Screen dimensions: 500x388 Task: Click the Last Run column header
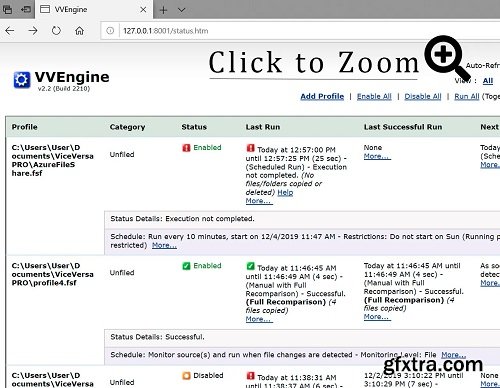(263, 127)
